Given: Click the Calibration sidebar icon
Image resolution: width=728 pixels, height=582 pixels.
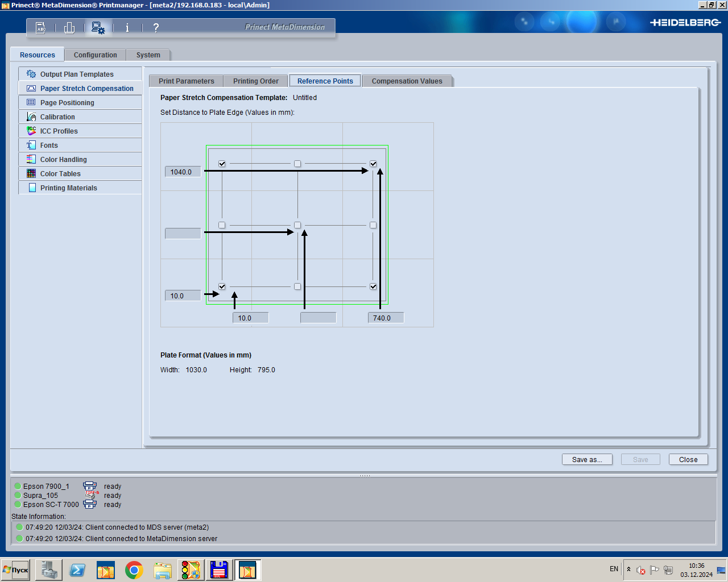Looking at the screenshot, I should (x=31, y=117).
